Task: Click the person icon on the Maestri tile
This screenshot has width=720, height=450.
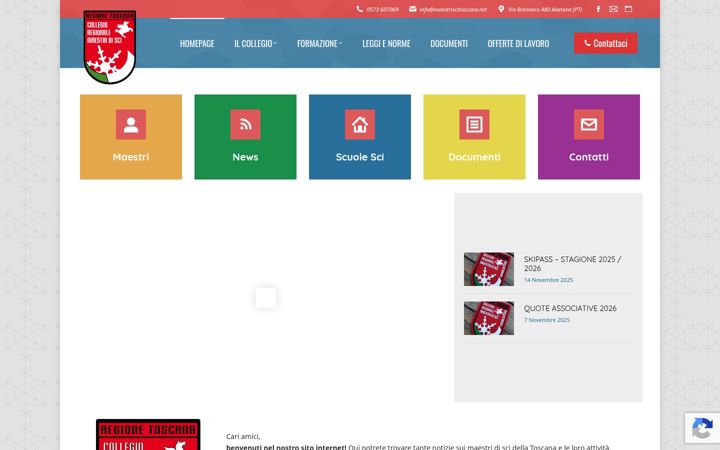Action: point(131,124)
